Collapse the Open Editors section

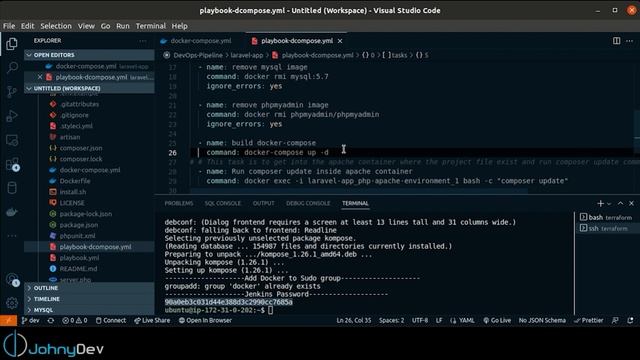89,55
